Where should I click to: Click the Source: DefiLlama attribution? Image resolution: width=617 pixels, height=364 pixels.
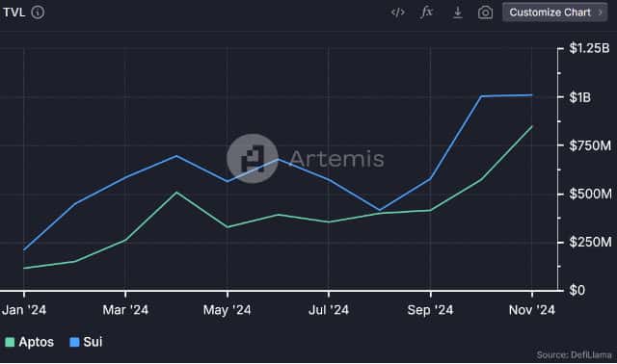[x=575, y=354]
